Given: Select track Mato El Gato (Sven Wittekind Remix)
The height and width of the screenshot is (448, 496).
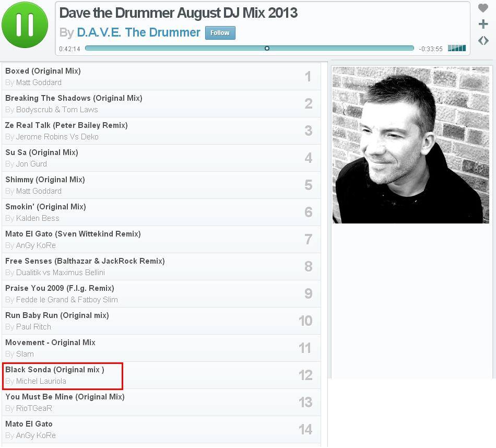Looking at the screenshot, I should coord(161,240).
